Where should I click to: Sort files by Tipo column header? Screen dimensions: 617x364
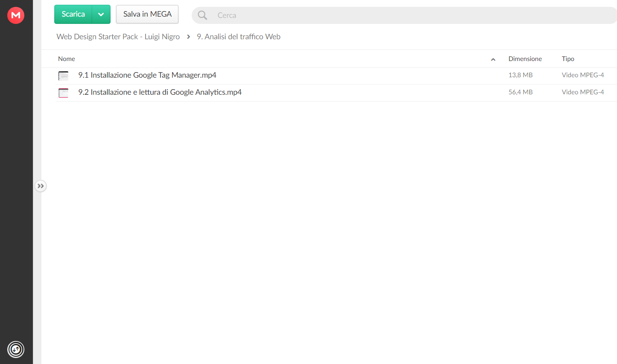point(568,59)
